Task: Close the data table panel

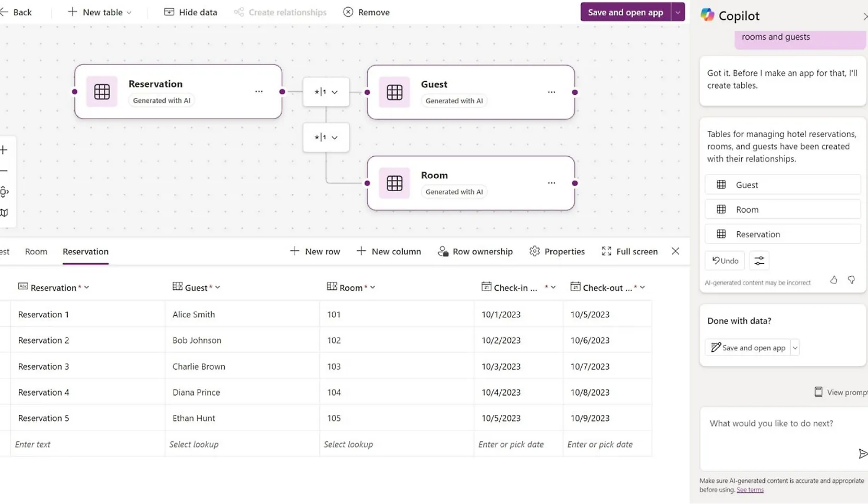Action: [676, 251]
